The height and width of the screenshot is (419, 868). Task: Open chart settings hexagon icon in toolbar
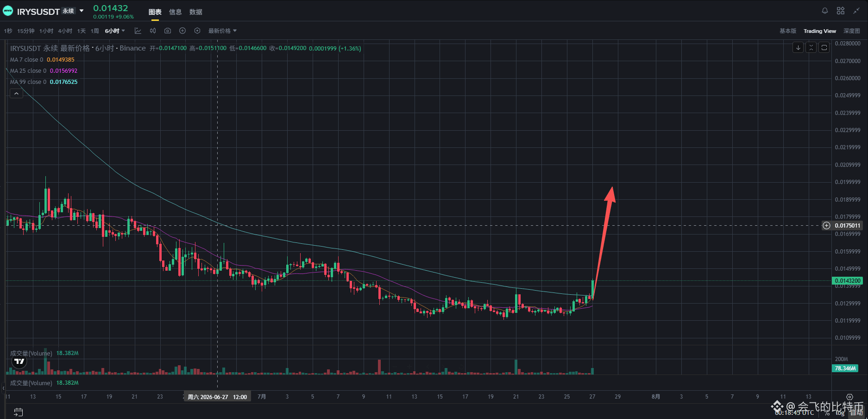click(197, 31)
